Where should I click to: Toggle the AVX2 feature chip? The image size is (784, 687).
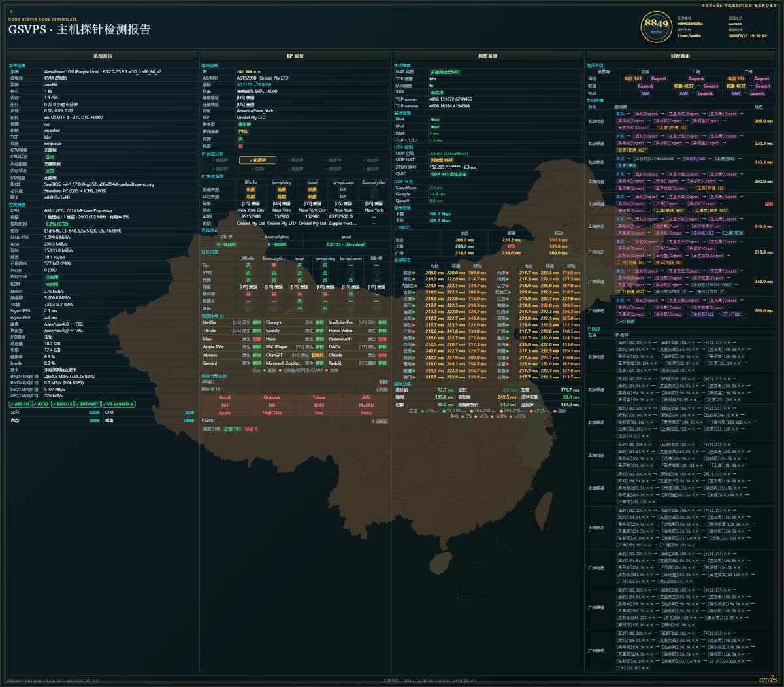(x=42, y=404)
